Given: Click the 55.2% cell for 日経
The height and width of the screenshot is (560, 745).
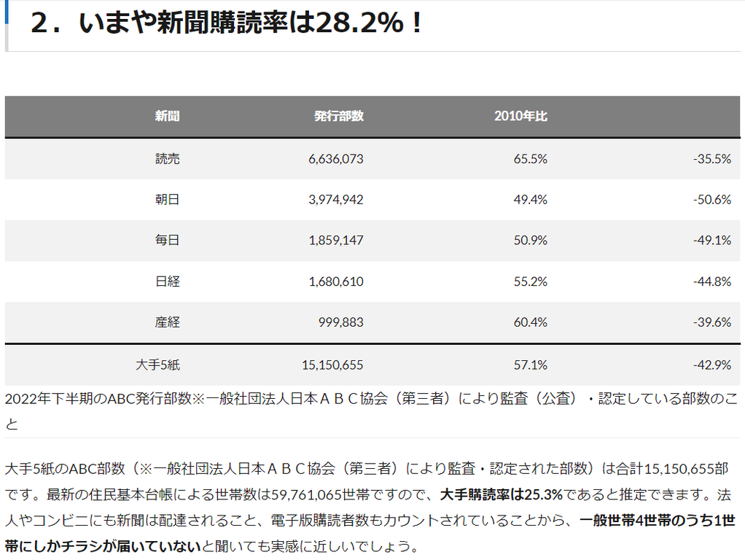Looking at the screenshot, I should coord(530,281).
